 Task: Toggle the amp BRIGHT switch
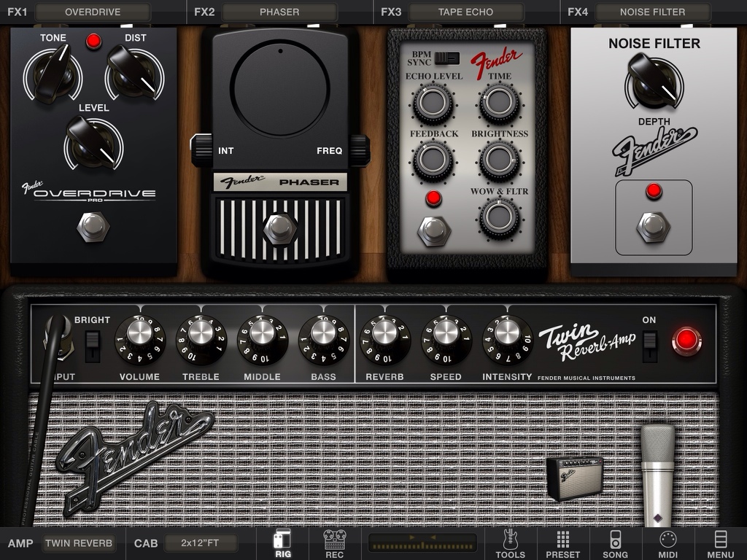point(92,345)
